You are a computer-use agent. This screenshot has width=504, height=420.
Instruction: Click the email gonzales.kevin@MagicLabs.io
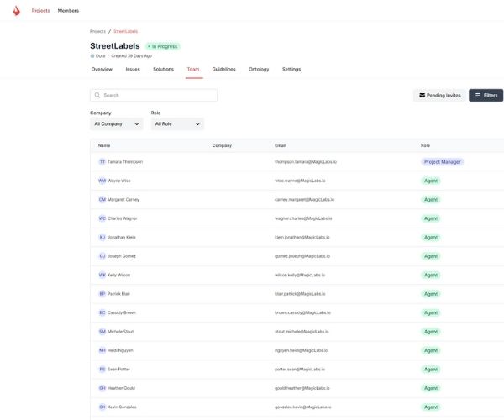click(x=302, y=407)
